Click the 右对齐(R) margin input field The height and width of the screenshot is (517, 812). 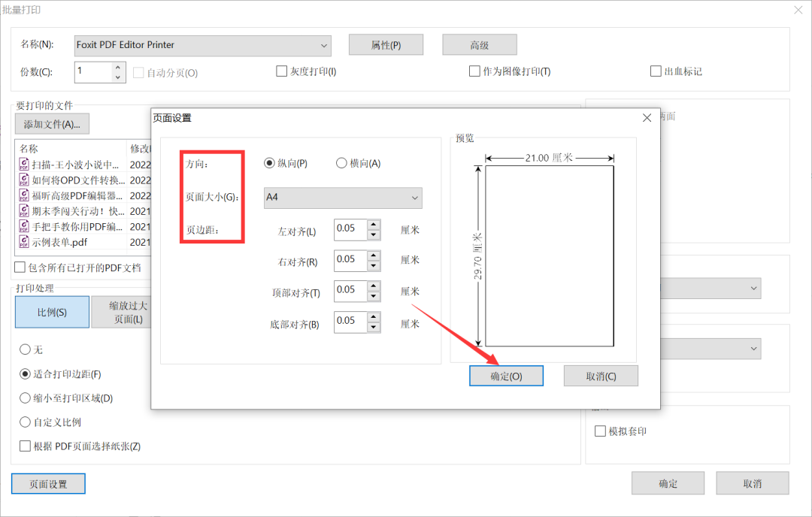[350, 261]
